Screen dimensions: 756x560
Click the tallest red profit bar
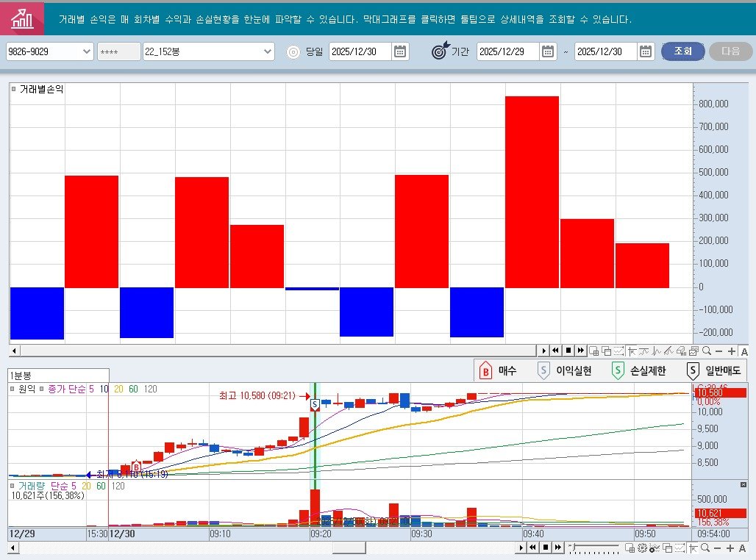coord(532,191)
